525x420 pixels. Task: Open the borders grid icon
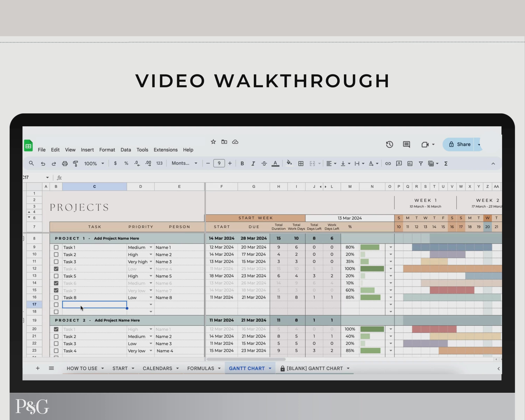(301, 164)
